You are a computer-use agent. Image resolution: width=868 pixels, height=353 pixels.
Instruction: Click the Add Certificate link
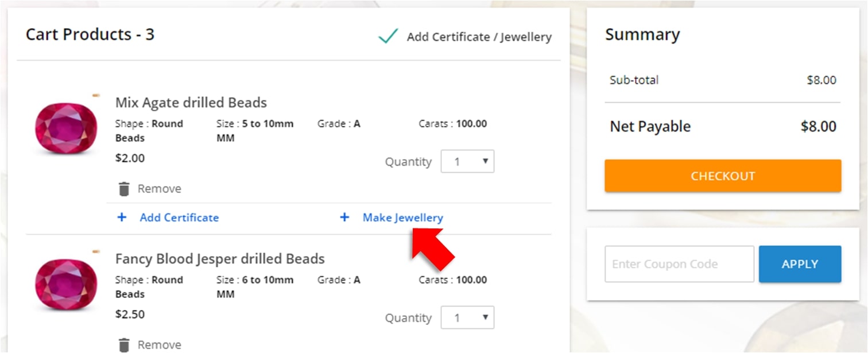pos(179,218)
